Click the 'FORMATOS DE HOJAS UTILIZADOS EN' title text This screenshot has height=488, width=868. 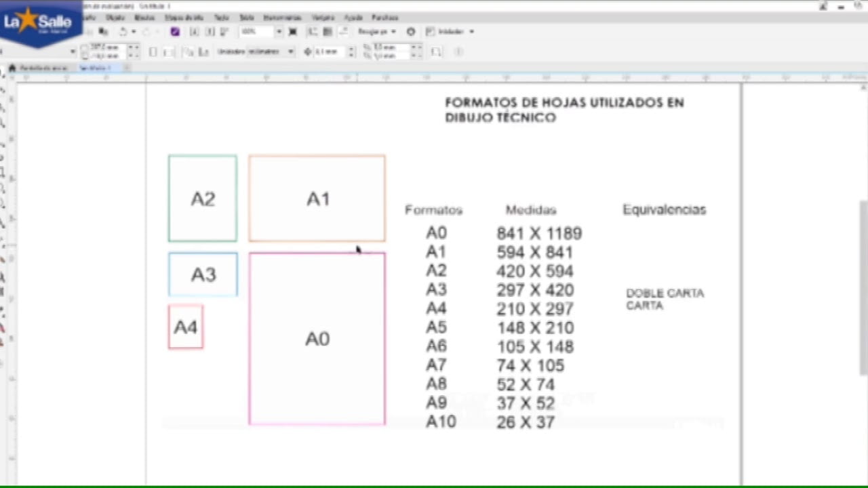tap(564, 102)
